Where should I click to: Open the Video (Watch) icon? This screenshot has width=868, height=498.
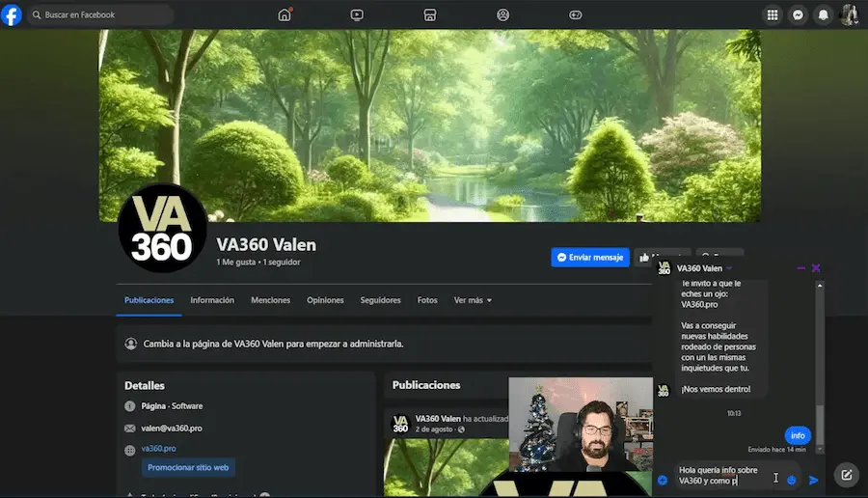click(357, 14)
